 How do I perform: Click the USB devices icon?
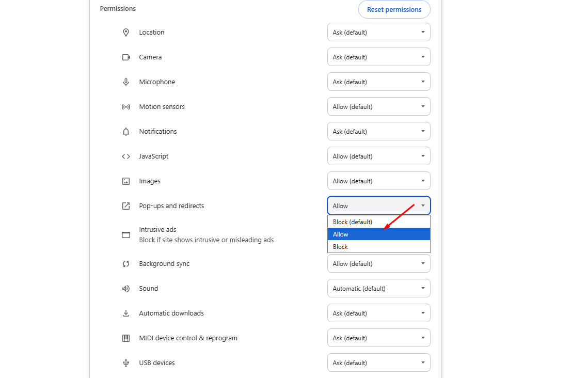pyautogui.click(x=125, y=363)
